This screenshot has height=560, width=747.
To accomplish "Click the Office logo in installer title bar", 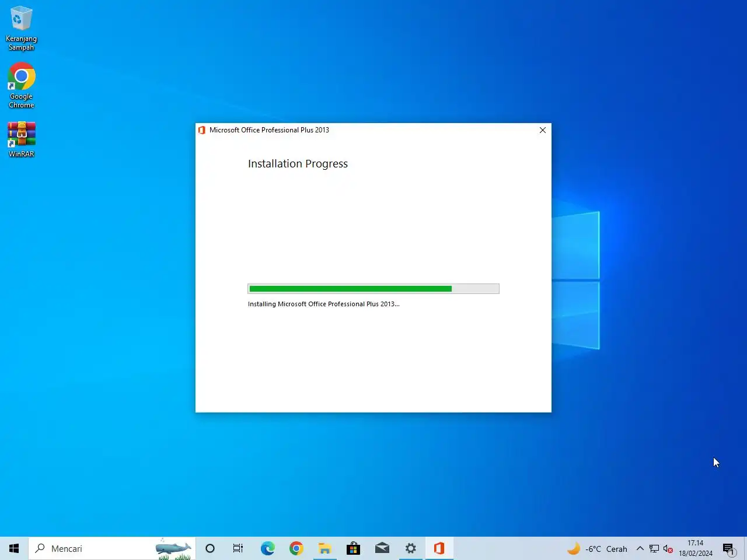I will tap(202, 130).
